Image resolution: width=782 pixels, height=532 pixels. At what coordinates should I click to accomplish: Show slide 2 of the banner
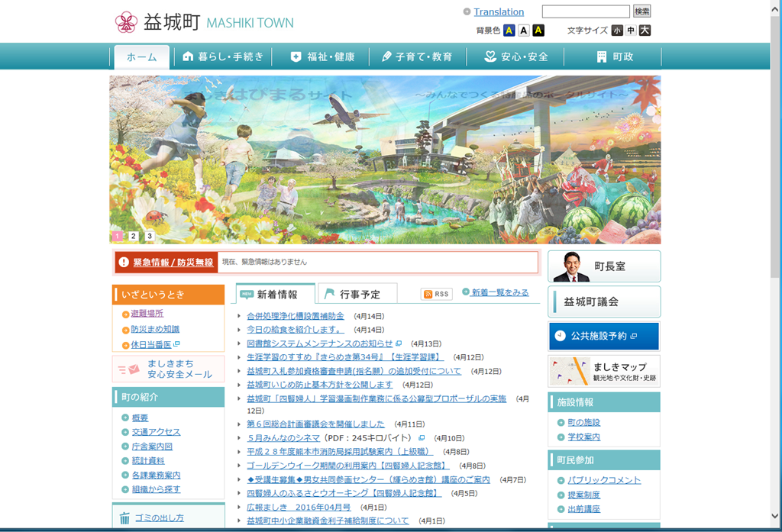tap(133, 237)
